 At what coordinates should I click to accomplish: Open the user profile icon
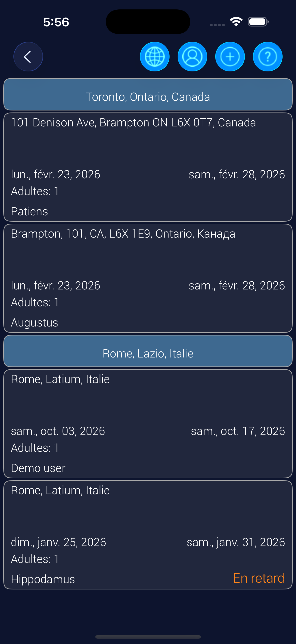click(x=192, y=57)
